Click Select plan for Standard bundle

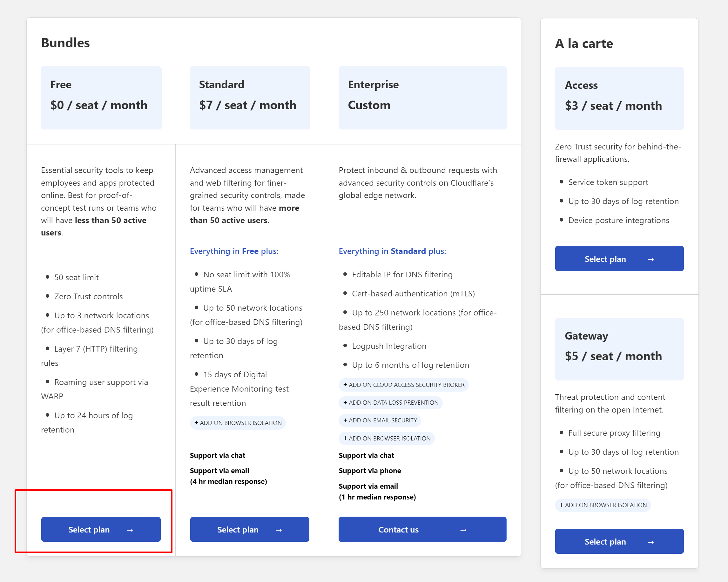[x=250, y=529]
